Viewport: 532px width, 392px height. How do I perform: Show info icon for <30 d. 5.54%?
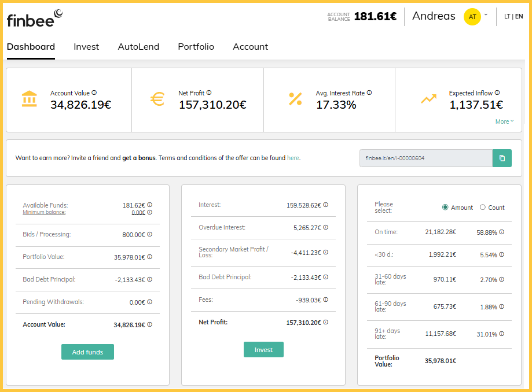(502, 254)
